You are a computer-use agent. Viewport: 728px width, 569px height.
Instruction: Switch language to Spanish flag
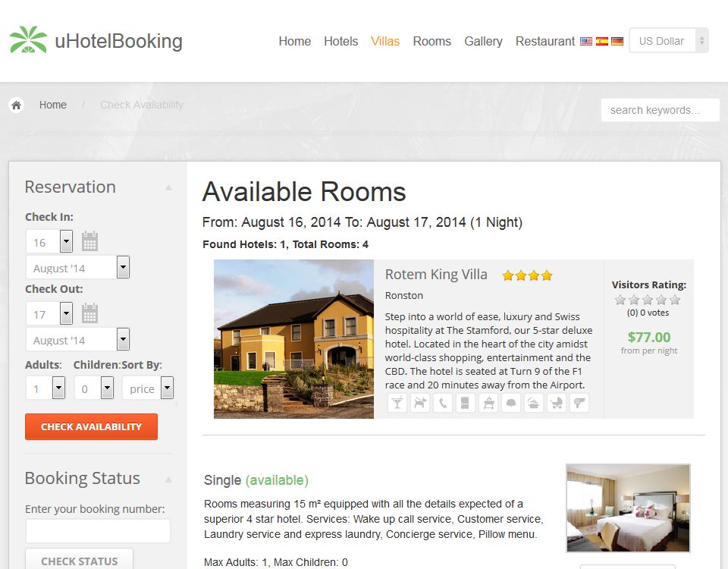[601, 41]
